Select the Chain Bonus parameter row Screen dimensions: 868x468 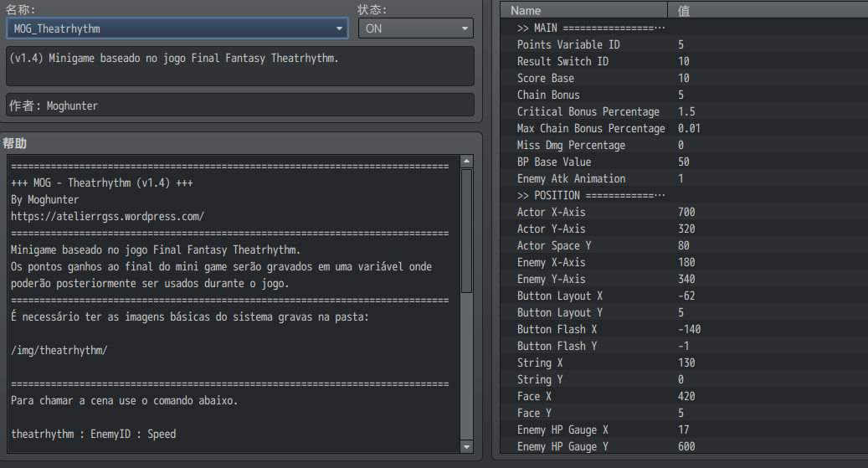tap(684, 95)
